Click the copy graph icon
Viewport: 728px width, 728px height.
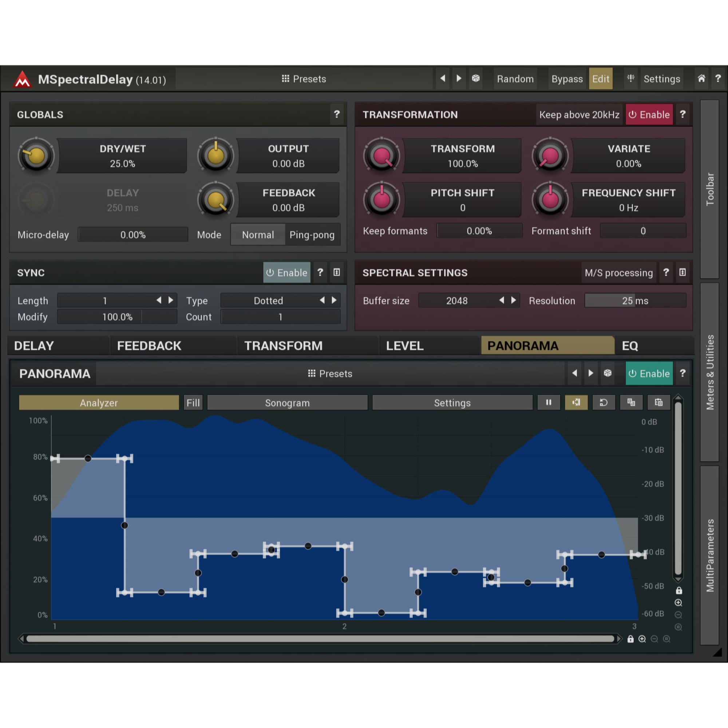(631, 403)
